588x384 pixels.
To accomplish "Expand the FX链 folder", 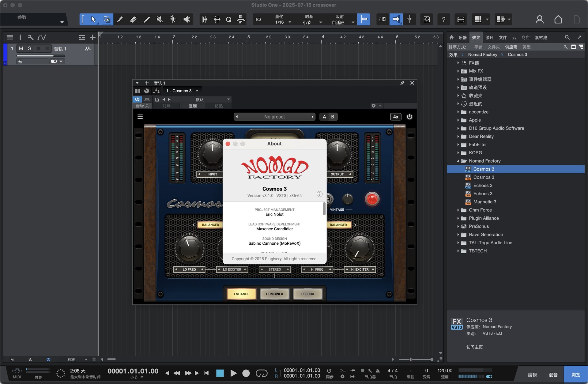I will tap(458, 63).
